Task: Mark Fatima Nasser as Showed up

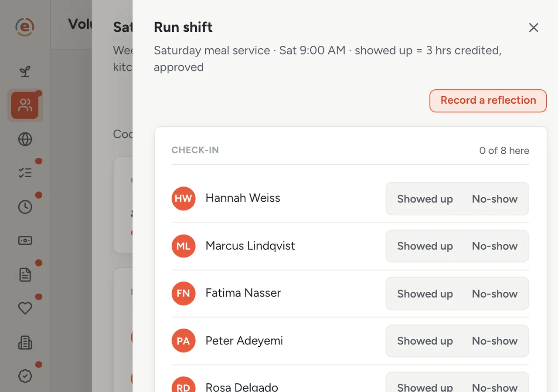Action: coord(425,294)
